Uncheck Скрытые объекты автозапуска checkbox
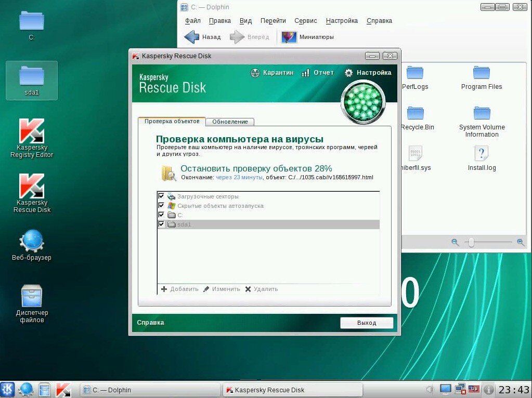The height and width of the screenshot is (398, 532). (x=161, y=205)
